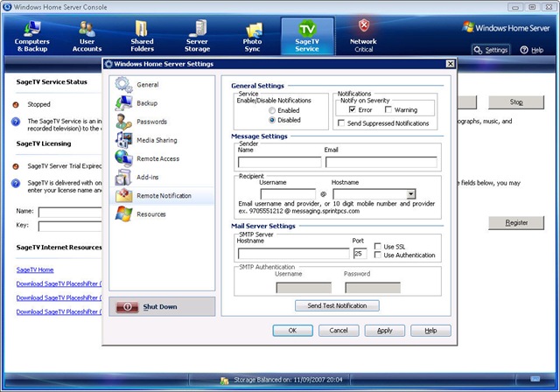The width and height of the screenshot is (560, 392).
Task: Click the Sender Name field
Action: (x=280, y=163)
